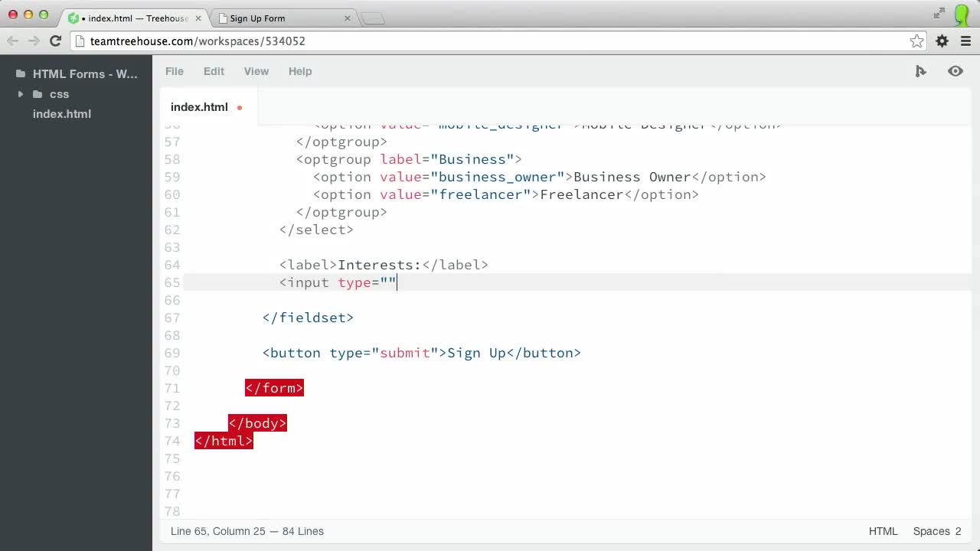Open the View menu
This screenshot has width=980, height=551.
click(x=256, y=71)
